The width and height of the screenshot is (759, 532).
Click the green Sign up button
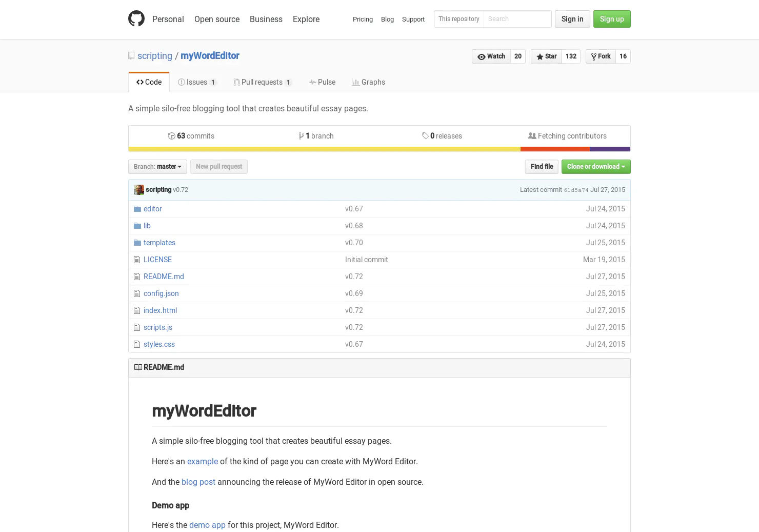tap(612, 19)
